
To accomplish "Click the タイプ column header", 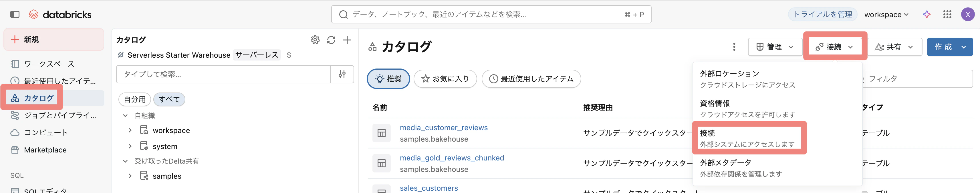I will (872, 108).
